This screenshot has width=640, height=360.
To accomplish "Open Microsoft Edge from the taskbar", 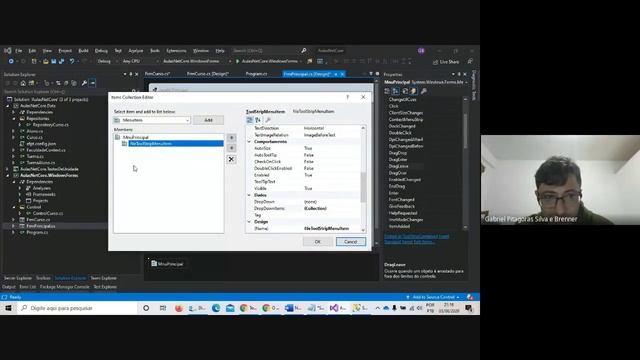I will pyautogui.click(x=216, y=308).
